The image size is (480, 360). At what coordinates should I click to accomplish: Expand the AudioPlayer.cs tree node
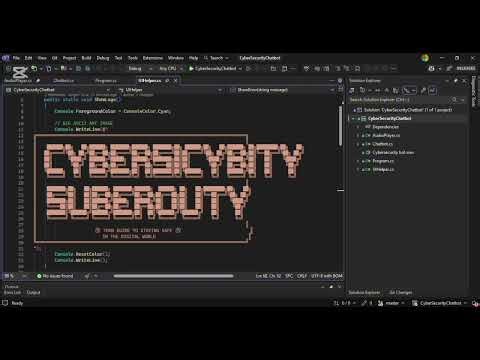(359, 135)
